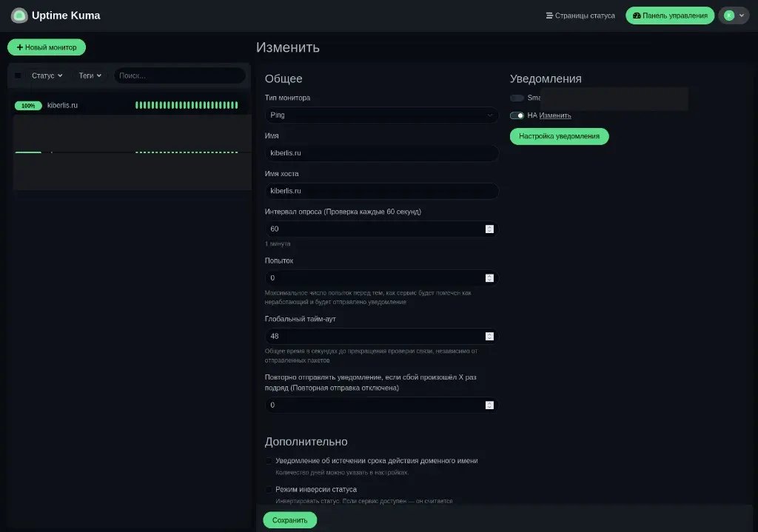Click the Uptime Kuma logo icon
This screenshot has height=532, width=758.
(x=19, y=16)
